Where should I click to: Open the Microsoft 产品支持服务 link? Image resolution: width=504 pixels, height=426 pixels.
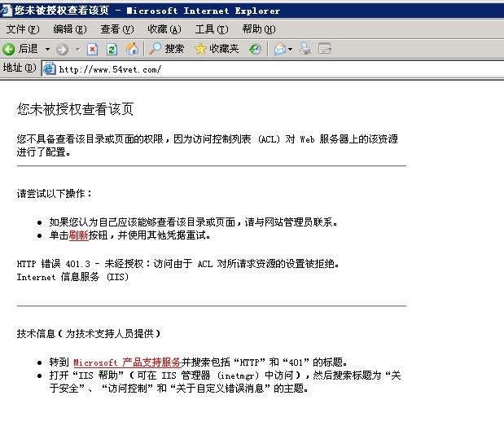pos(127,362)
